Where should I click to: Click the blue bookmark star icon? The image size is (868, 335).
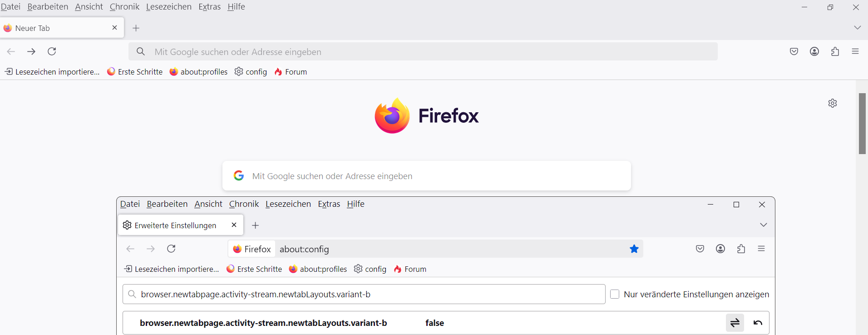coord(634,249)
